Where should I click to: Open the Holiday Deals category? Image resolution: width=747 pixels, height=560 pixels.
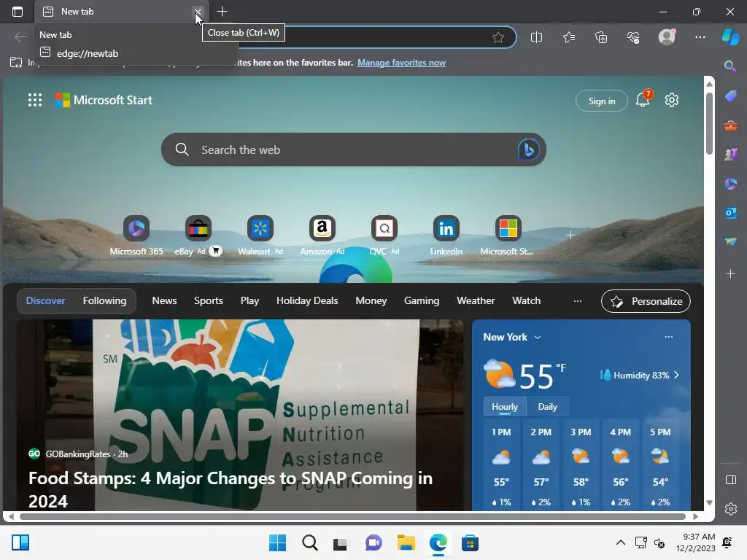[307, 301]
